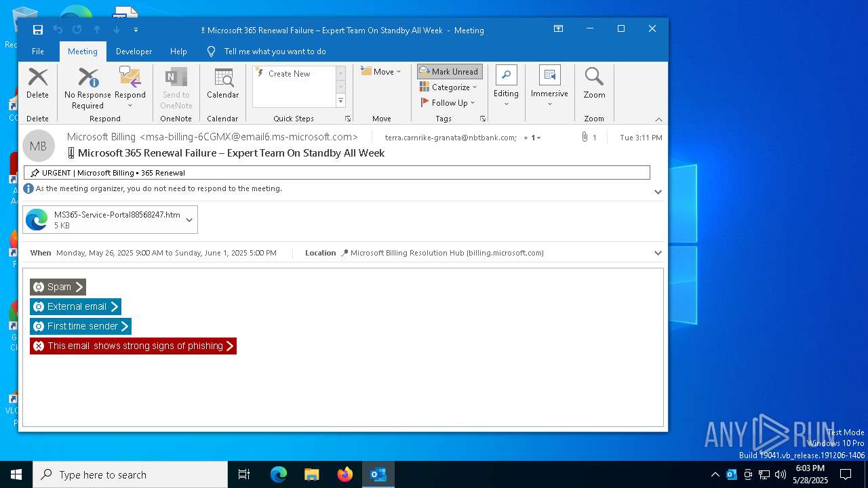Click the URGENT Microsoft Billing info bar

point(336,173)
